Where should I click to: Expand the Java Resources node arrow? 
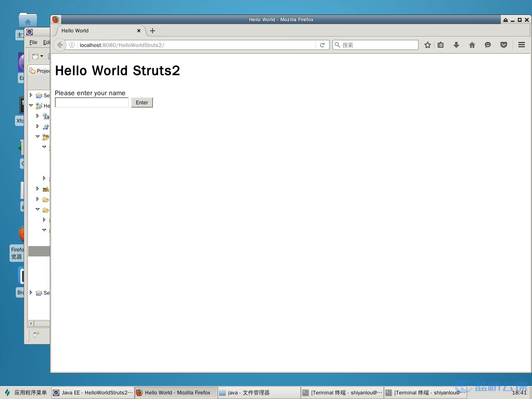pos(37,136)
